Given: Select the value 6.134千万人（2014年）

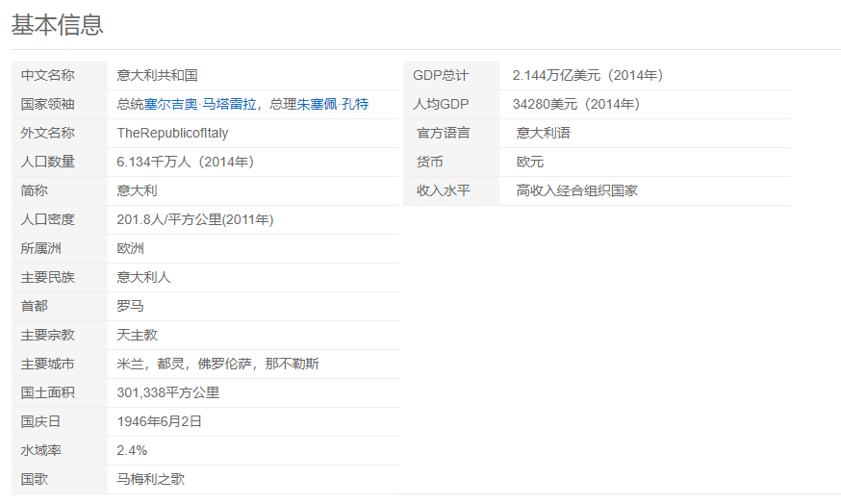Looking at the screenshot, I should [x=186, y=162].
